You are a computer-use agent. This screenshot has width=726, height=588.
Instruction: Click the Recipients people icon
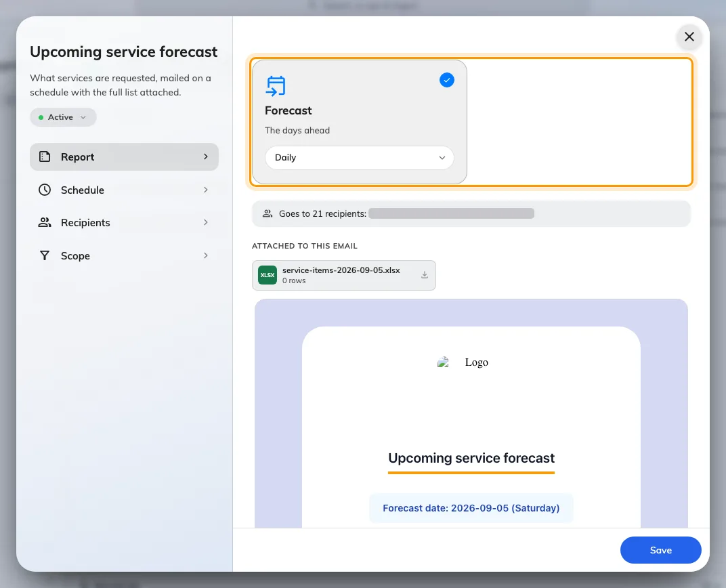pos(45,222)
